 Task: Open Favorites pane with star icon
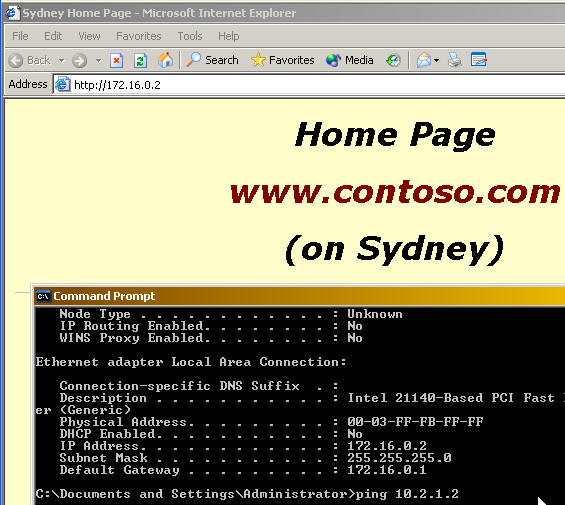click(x=283, y=60)
